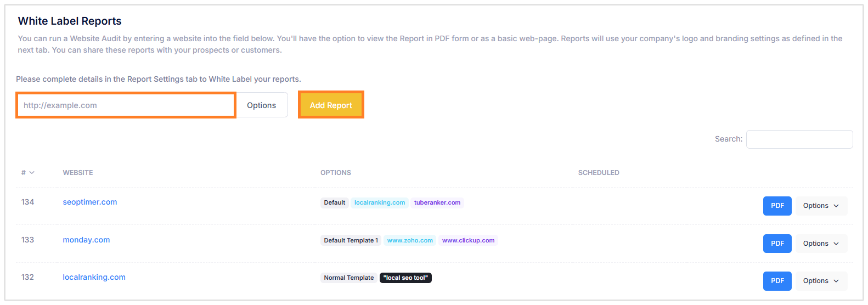Screen dimensions: 868x305
Task: Click the Default Template 1 tag
Action: 351,240
